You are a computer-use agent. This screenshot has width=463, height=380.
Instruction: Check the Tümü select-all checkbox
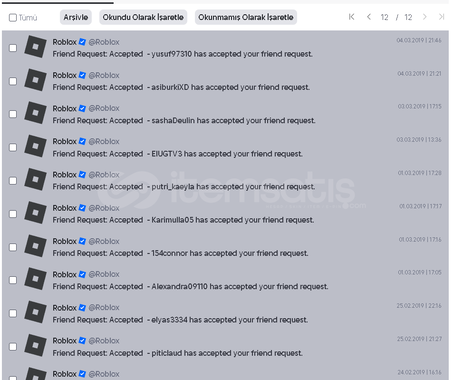(x=13, y=18)
